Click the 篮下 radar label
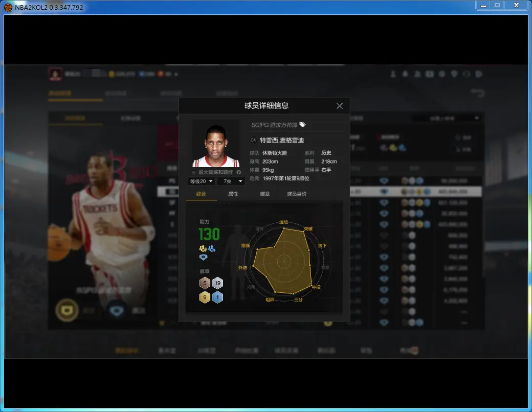The image size is (532, 412). tap(322, 245)
